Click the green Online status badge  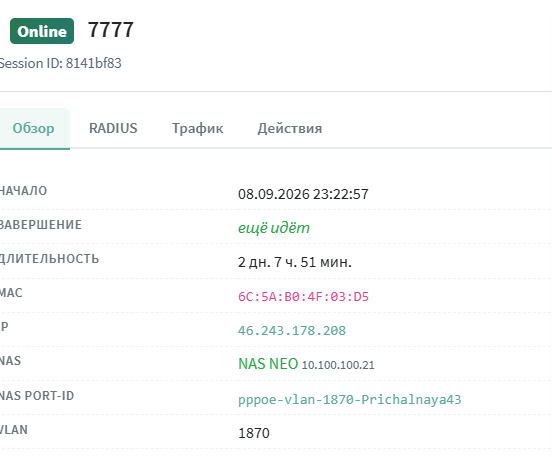[x=42, y=31]
